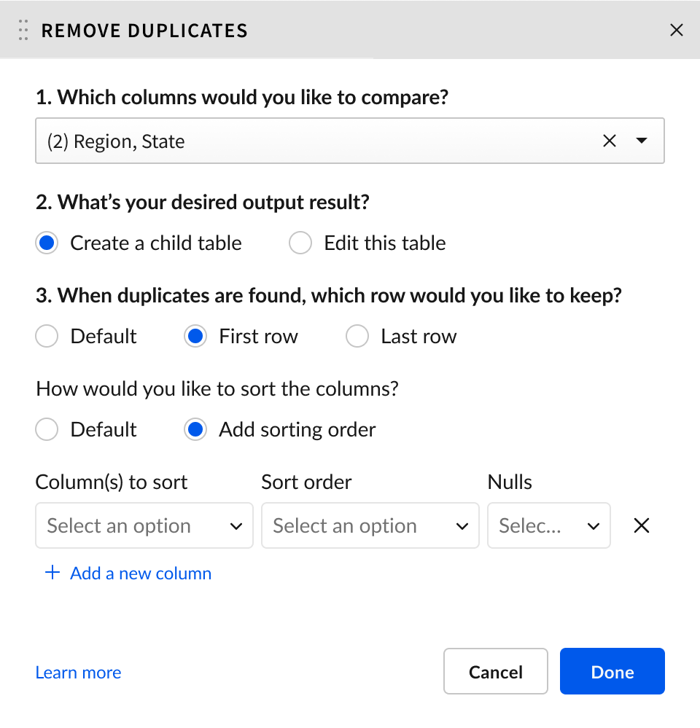
Task: Click the plus icon to add column
Action: [52, 573]
